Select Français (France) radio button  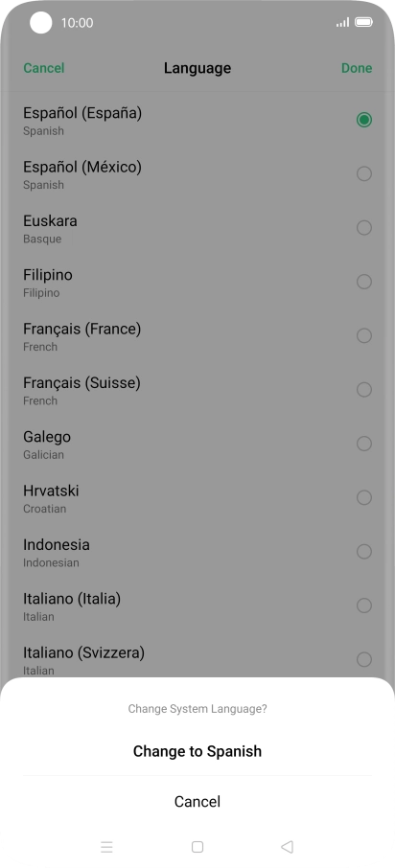tap(364, 335)
